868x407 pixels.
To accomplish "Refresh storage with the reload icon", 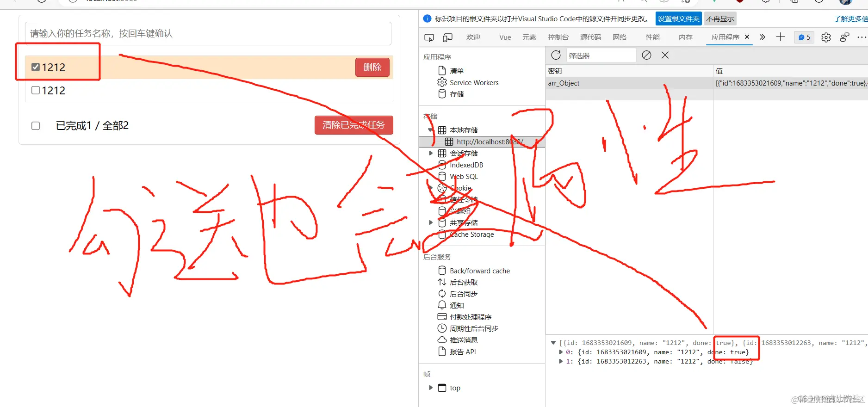I will (x=556, y=55).
